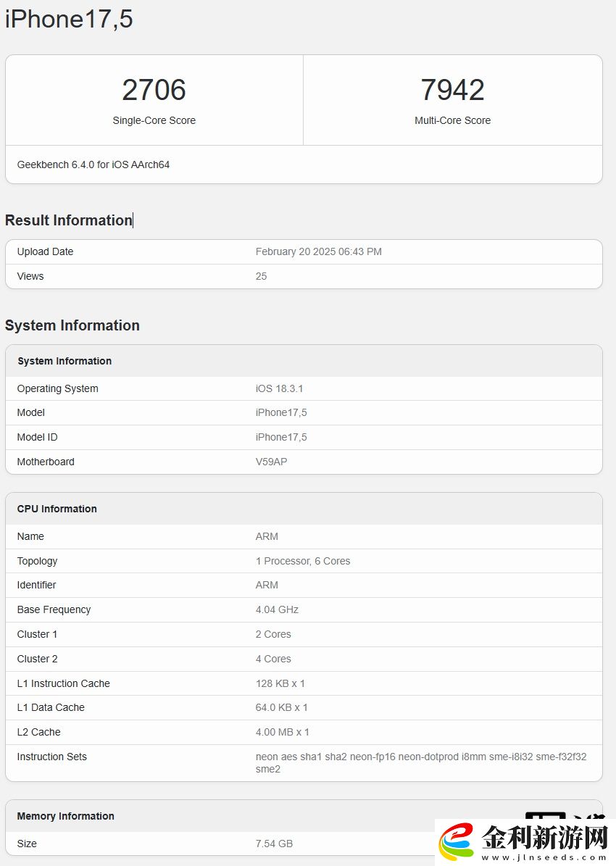This screenshot has width=616, height=866.
Task: Select the 7.54 GB memory value
Action: (274, 844)
